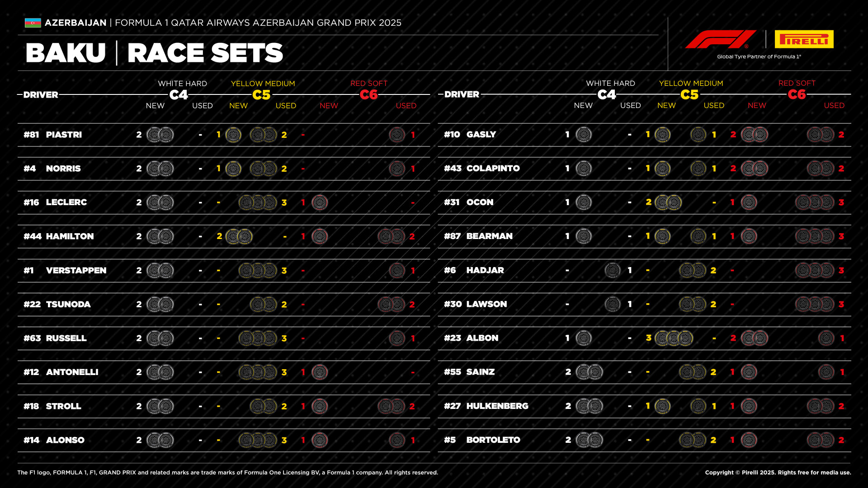This screenshot has width=868, height=488.
Task: Click Albon's three new medium tyre icons
Action: point(674,338)
